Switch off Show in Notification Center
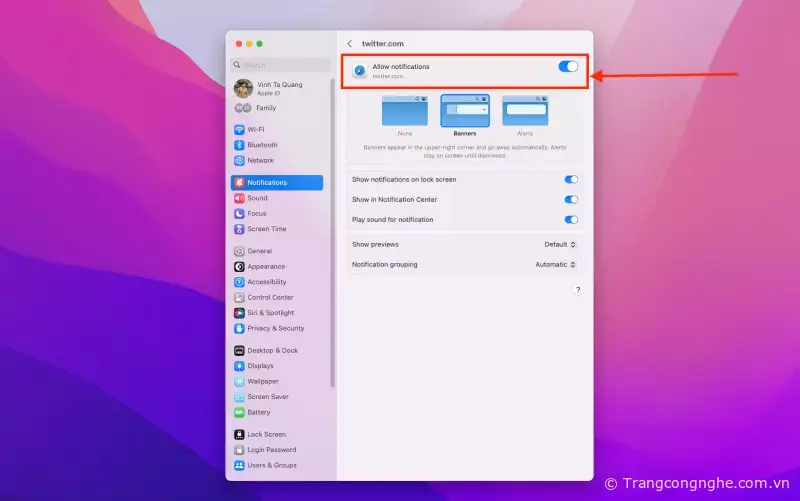The image size is (800, 501). [571, 200]
